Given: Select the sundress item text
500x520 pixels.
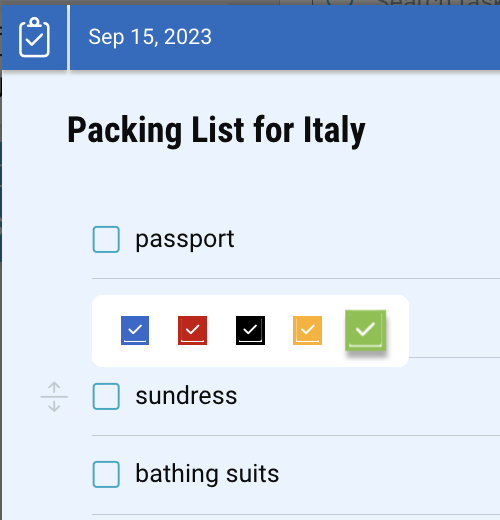Looking at the screenshot, I should (x=186, y=396).
